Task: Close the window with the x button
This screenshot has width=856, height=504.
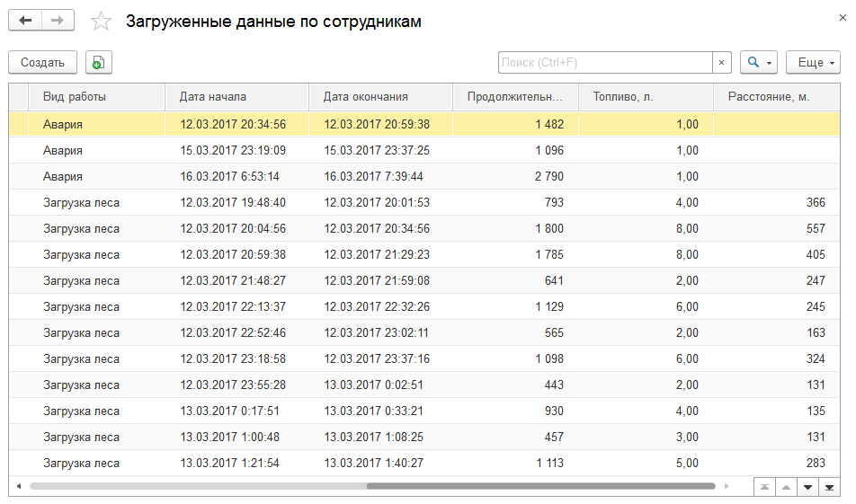Action: point(843,18)
